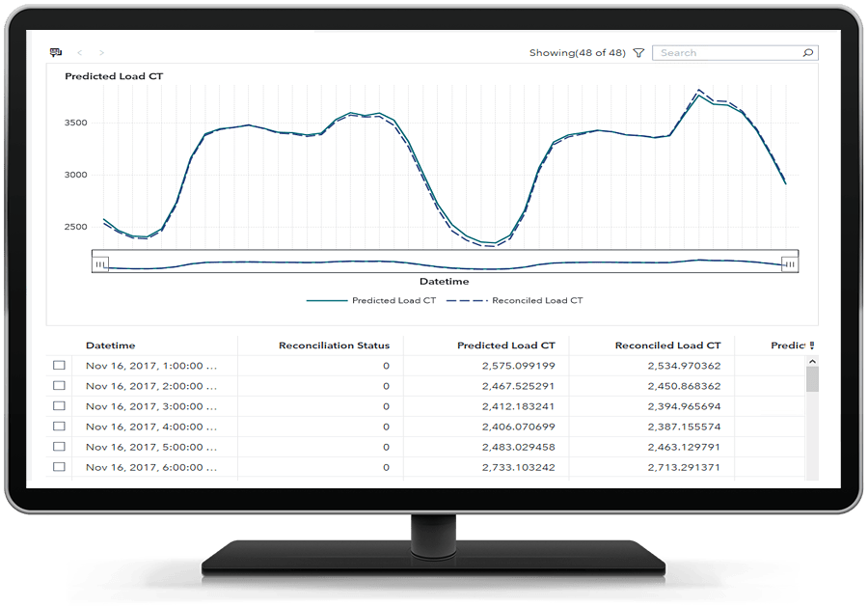Click the Reconciled Load CT column header
The image size is (868, 607).
point(667,345)
